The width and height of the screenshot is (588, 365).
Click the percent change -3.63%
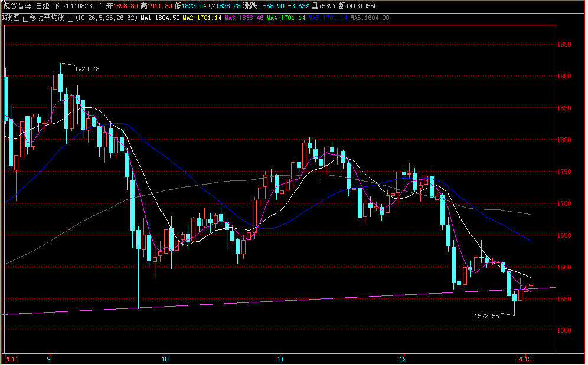coord(299,6)
